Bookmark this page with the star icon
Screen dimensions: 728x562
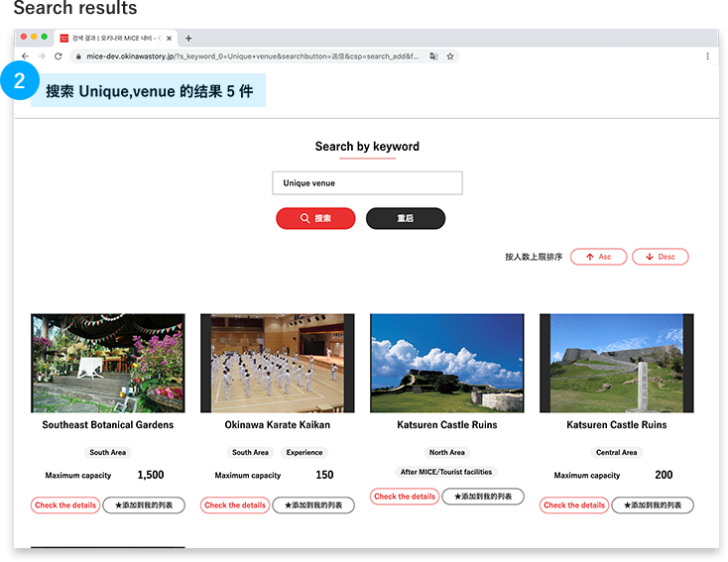pos(450,56)
